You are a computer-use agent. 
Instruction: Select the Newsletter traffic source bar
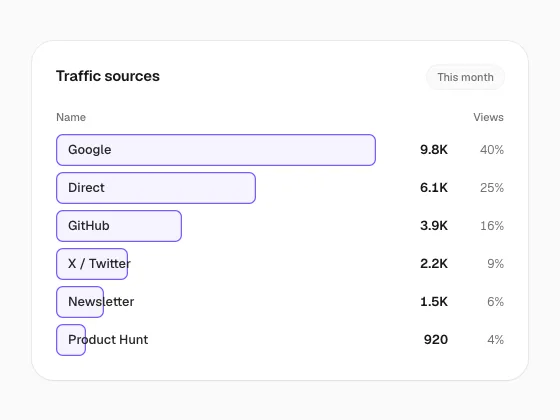point(80,302)
